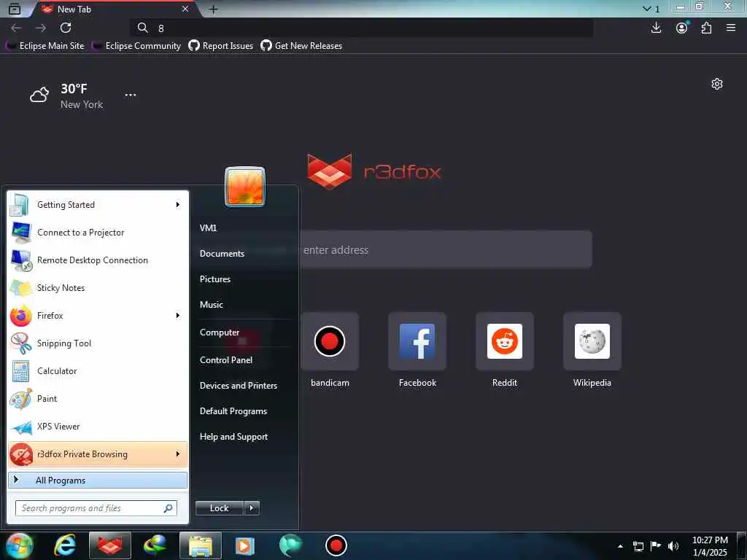Open the downloads panel icon
Screen dimensions: 747x560
tap(656, 28)
